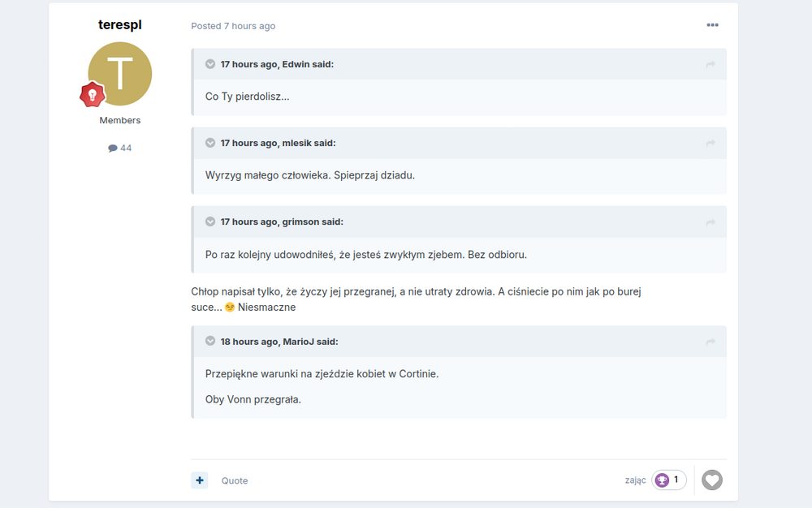
Task: Collapse the grimson quote block
Action: click(x=210, y=222)
